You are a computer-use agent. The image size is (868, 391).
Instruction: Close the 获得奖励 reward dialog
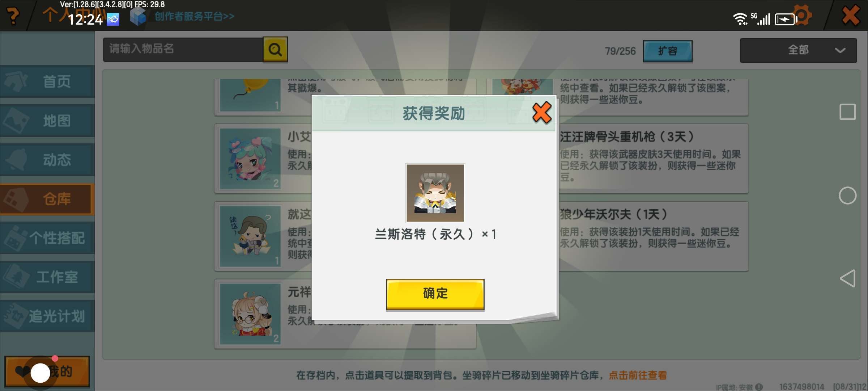tap(542, 113)
